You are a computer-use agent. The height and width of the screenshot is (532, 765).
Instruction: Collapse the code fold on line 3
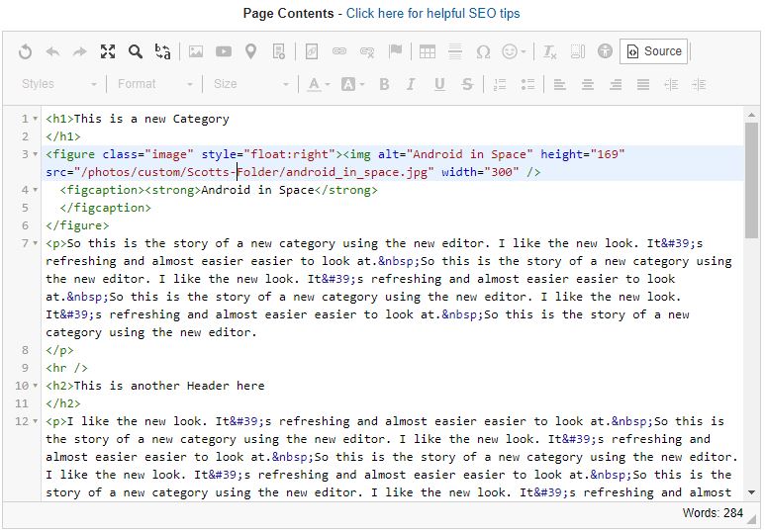(36, 154)
